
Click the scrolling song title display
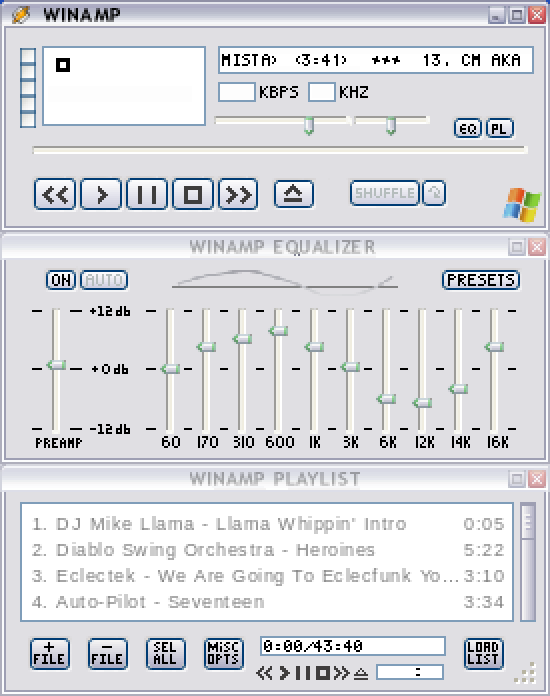click(x=376, y=60)
